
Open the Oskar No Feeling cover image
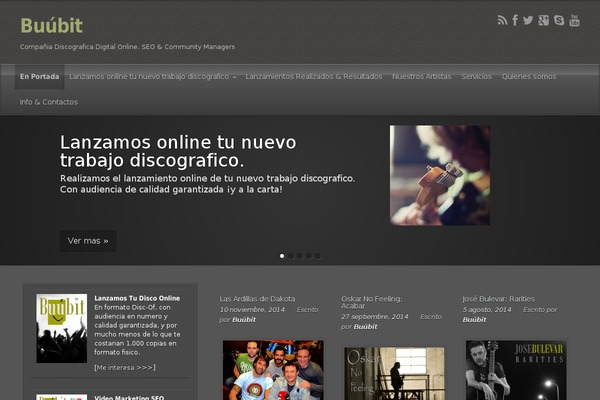(394, 374)
